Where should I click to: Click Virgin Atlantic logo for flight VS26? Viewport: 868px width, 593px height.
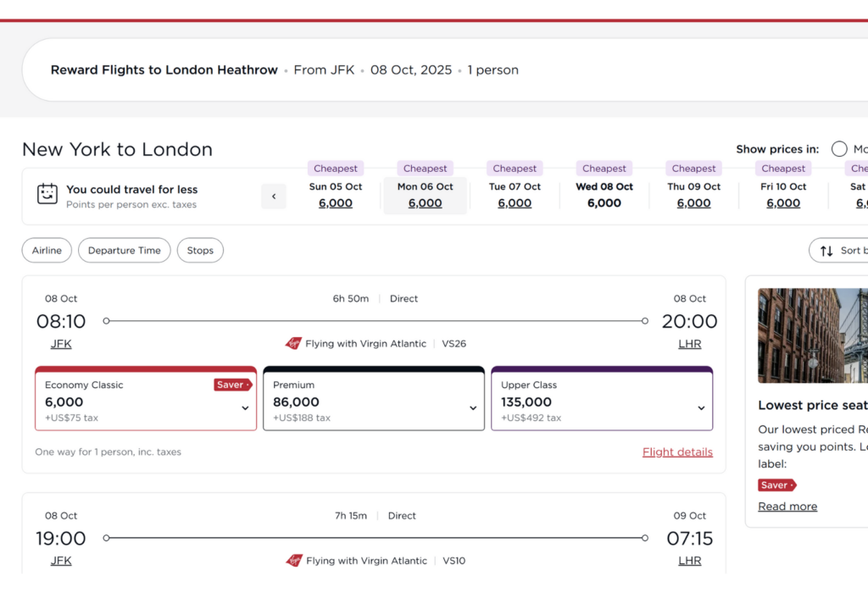coord(293,344)
